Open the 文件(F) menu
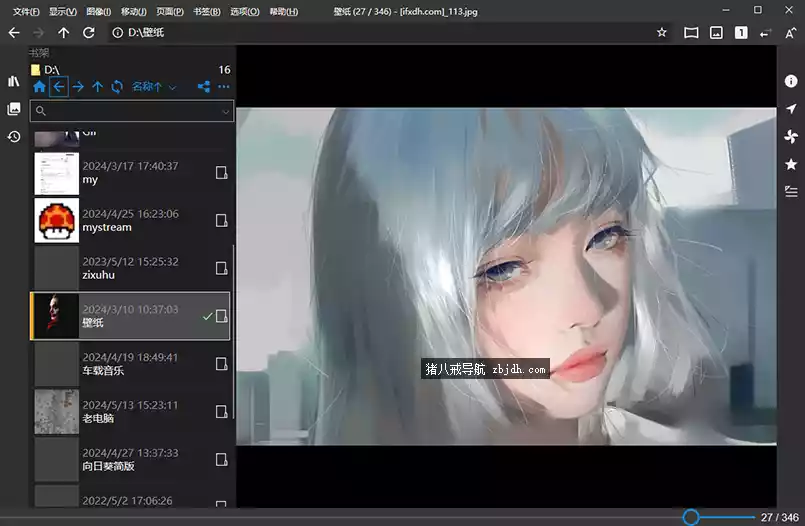 click(26, 11)
